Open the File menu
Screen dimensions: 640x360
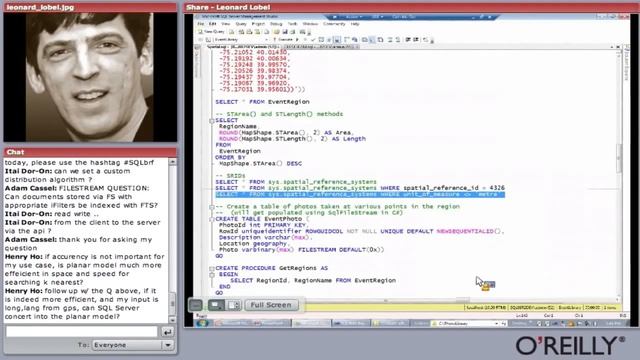point(201,24)
